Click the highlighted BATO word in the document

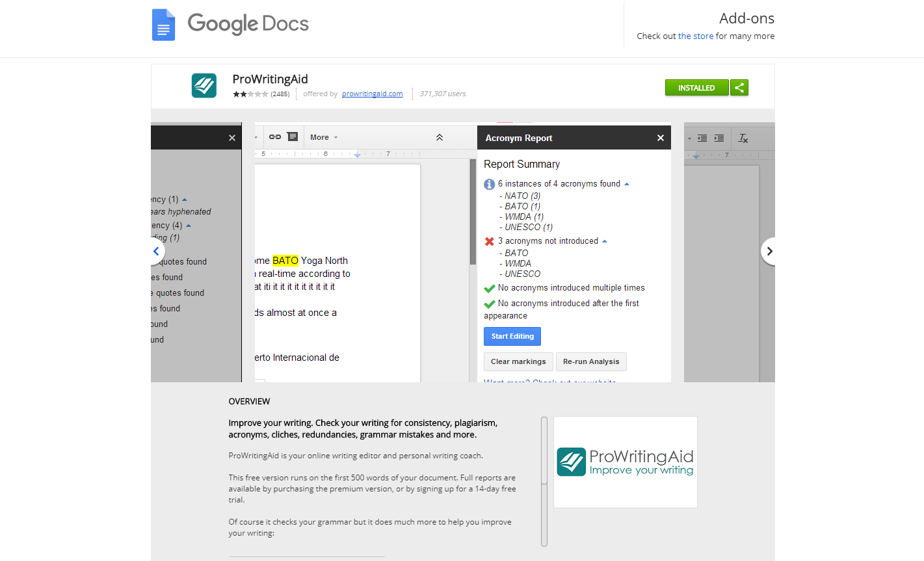285,261
